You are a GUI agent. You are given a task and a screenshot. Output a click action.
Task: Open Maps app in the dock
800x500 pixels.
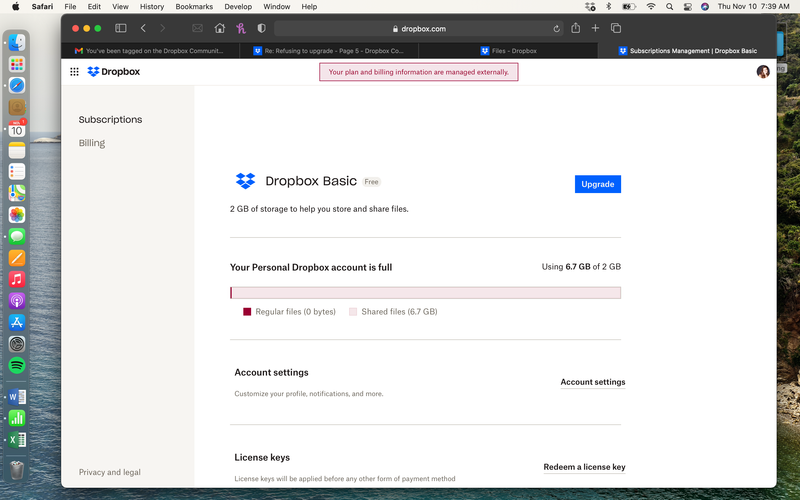pos(17,193)
